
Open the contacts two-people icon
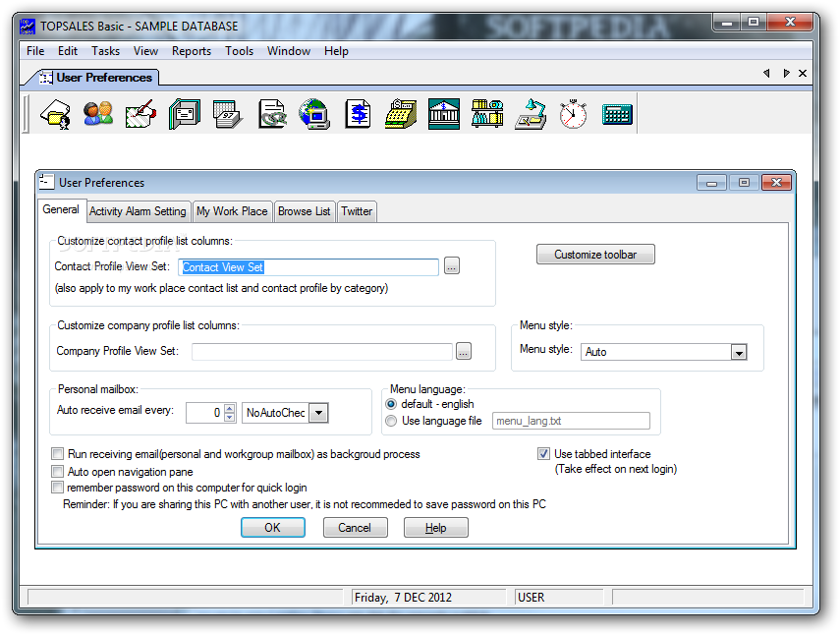[98, 114]
